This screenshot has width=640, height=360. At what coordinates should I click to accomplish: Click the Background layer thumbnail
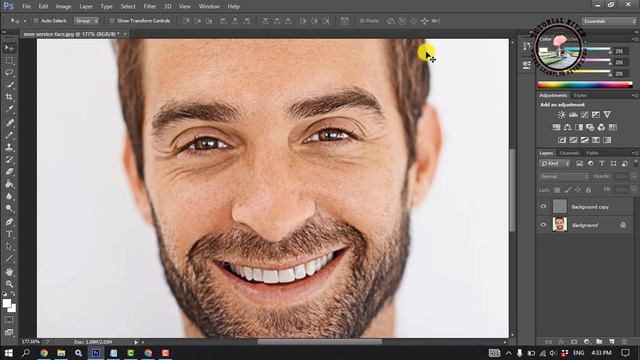[560, 224]
